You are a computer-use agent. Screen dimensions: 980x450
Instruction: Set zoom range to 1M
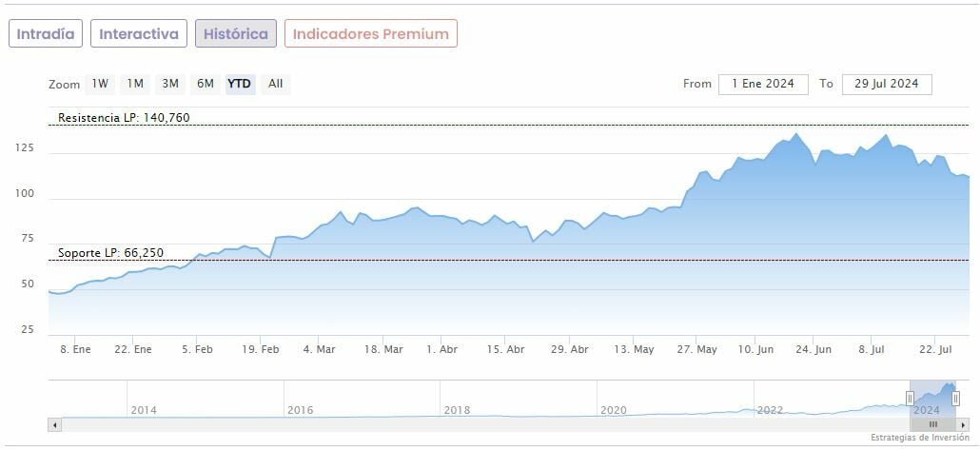click(x=135, y=84)
